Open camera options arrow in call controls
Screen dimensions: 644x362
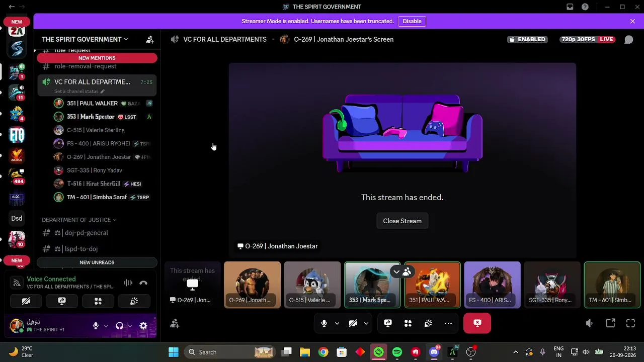(x=366, y=323)
